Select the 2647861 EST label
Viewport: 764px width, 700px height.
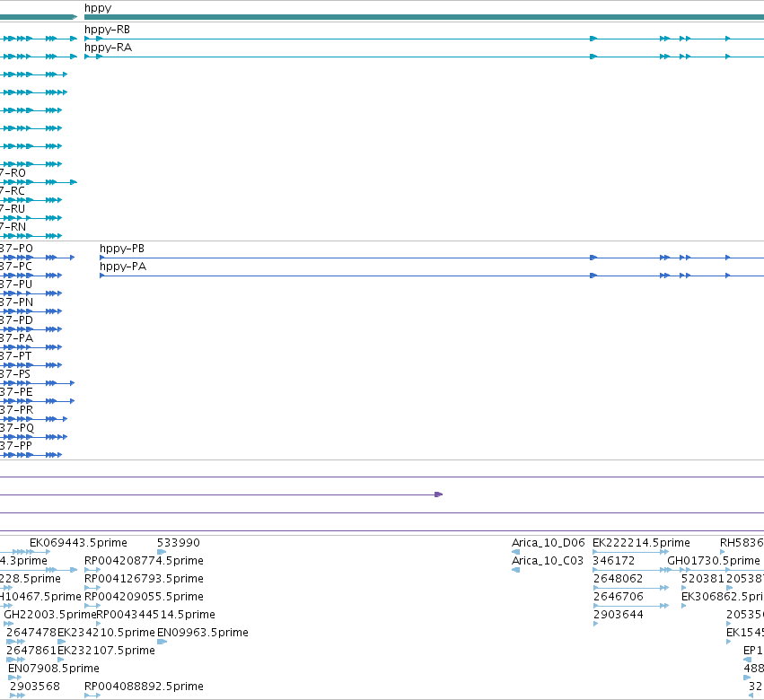[31, 651]
